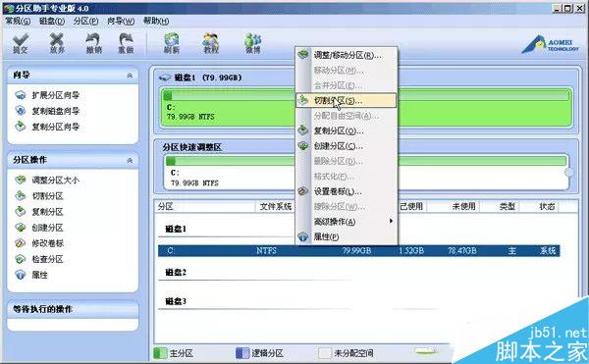The width and height of the screenshot is (589, 364).
Task: Choose 调整/移动分区(R) in context menu
Action: (x=347, y=55)
